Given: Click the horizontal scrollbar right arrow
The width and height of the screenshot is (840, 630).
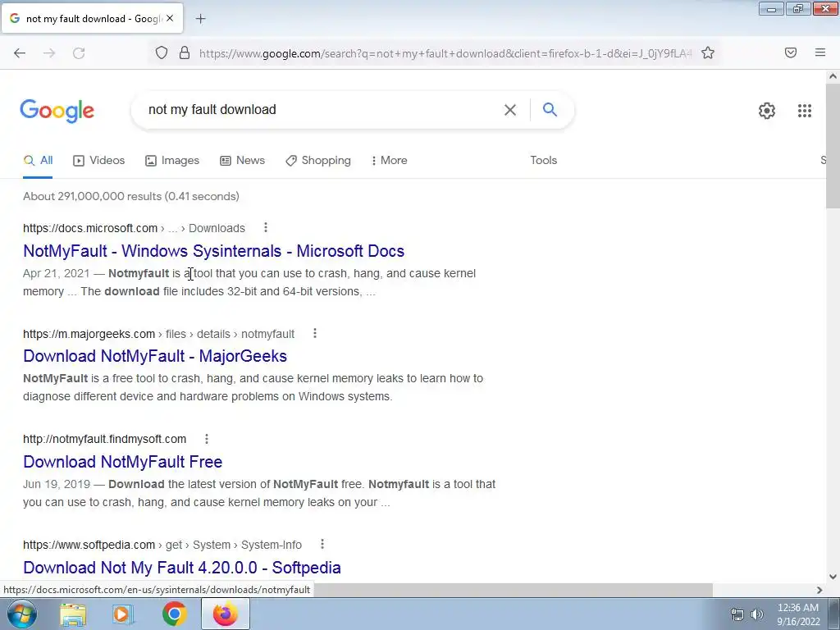Looking at the screenshot, I should tap(819, 590).
